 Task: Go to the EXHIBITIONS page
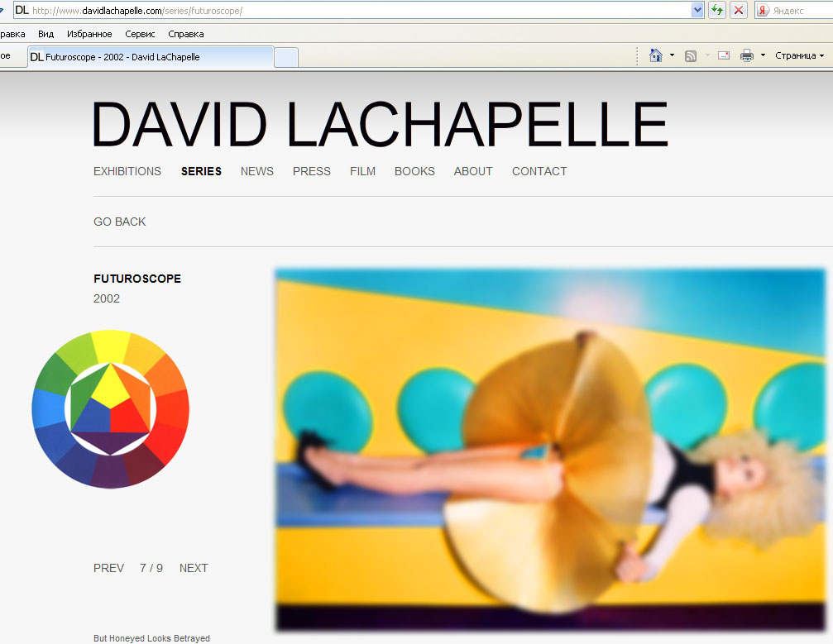click(127, 171)
